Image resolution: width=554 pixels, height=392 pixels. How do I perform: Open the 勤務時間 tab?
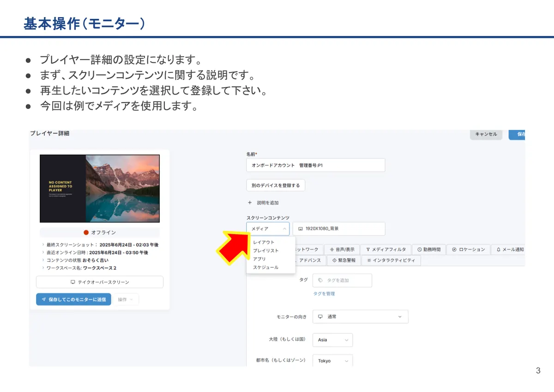(x=428, y=249)
